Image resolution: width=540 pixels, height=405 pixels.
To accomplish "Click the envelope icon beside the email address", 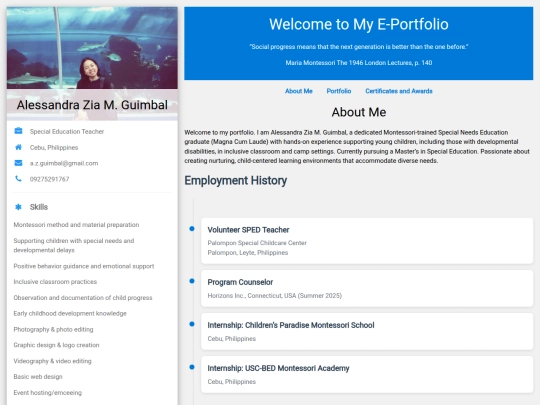I will [18, 163].
